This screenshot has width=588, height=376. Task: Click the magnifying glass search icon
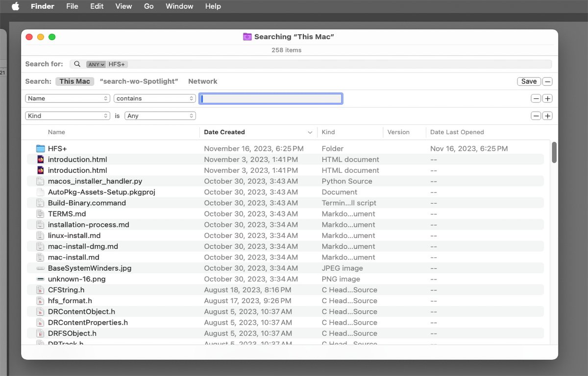coord(77,64)
